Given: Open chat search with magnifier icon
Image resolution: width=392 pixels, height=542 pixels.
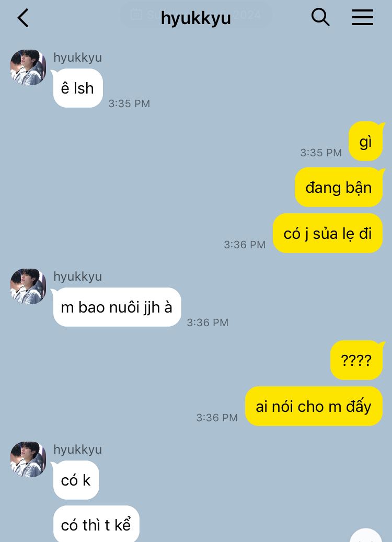Looking at the screenshot, I should pyautogui.click(x=320, y=17).
